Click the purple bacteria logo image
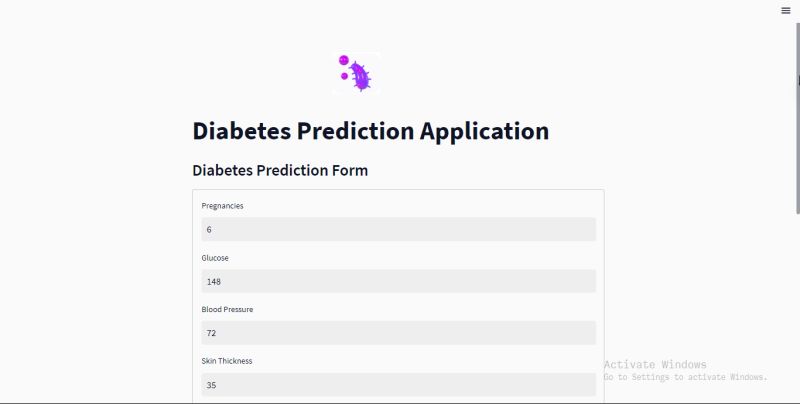 [x=356, y=73]
